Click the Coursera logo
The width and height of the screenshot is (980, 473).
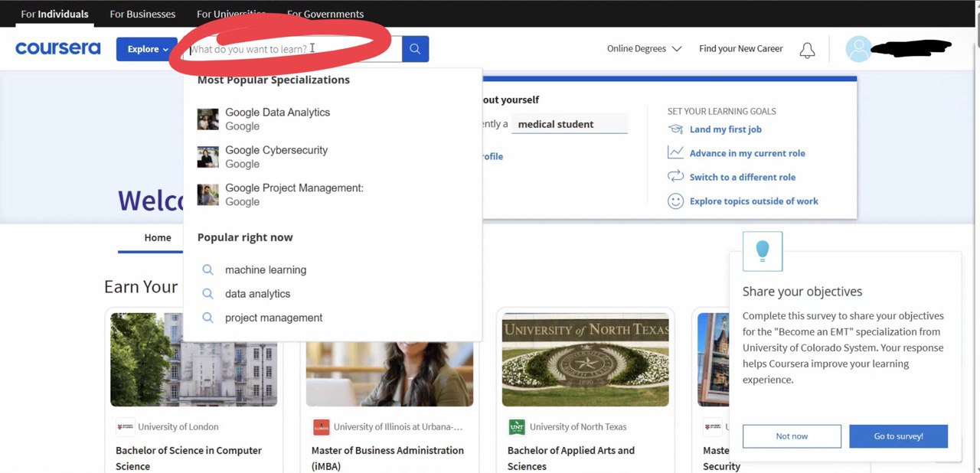click(58, 48)
